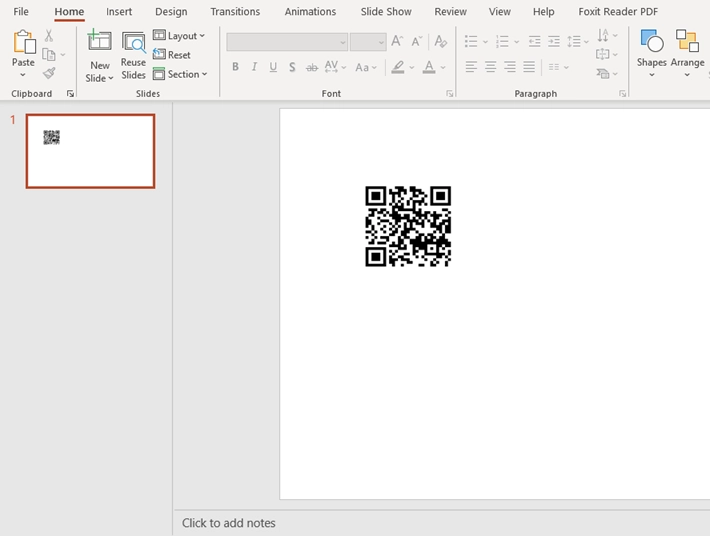The height and width of the screenshot is (536, 710).
Task: Open the columns options
Action: tap(558, 67)
